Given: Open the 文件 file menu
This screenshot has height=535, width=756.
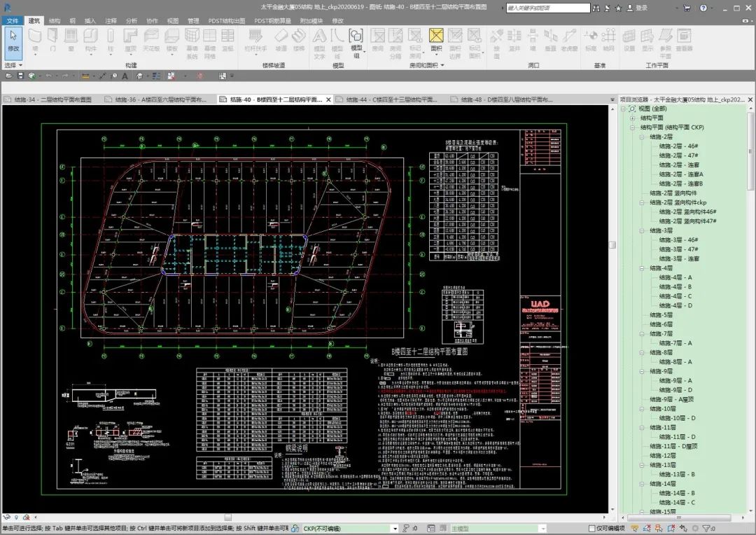Looking at the screenshot, I should [13, 21].
